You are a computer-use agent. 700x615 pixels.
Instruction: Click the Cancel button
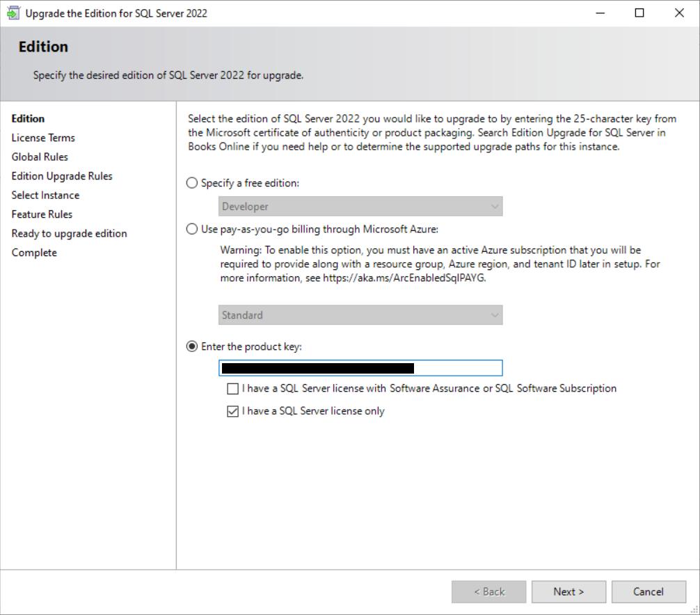pyautogui.click(x=649, y=592)
